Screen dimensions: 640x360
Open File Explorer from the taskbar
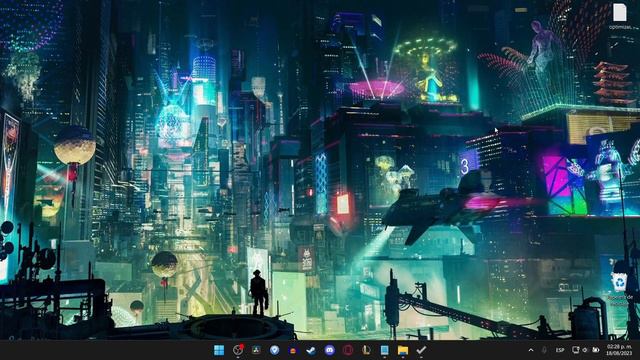(403, 350)
